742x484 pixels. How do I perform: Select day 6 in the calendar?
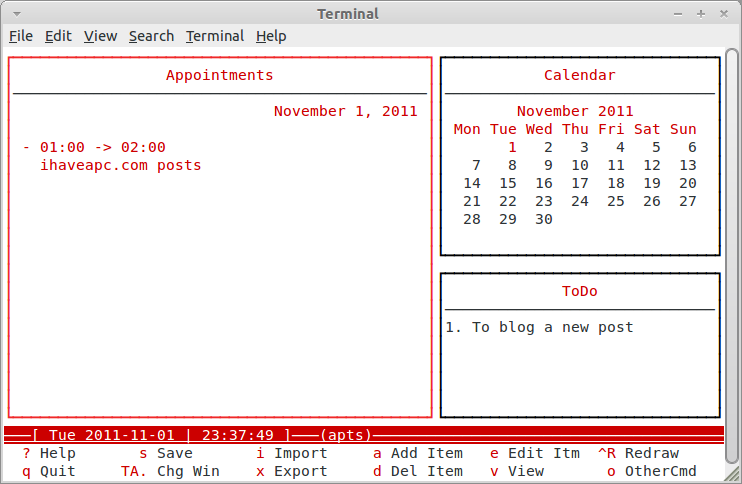click(692, 147)
